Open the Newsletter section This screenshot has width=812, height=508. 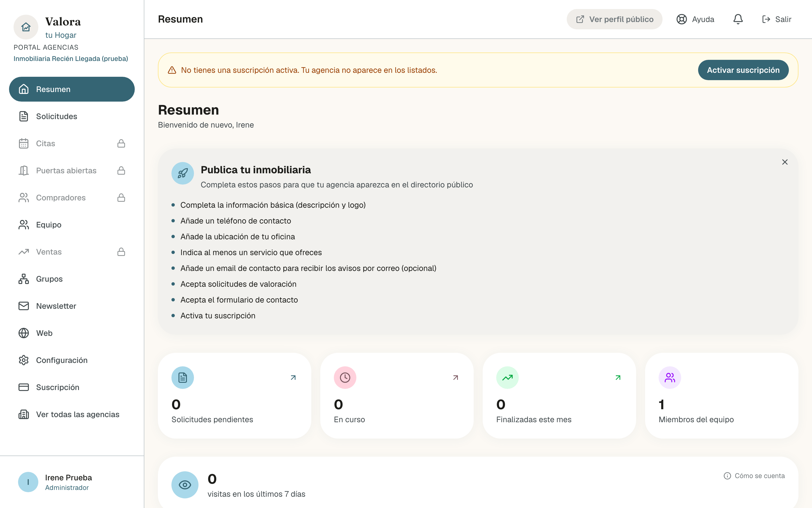point(72,306)
